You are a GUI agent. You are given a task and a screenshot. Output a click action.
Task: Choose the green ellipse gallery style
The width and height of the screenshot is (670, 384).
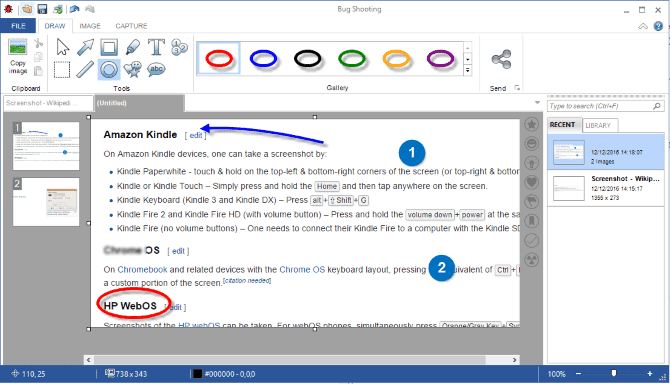[x=352, y=59]
